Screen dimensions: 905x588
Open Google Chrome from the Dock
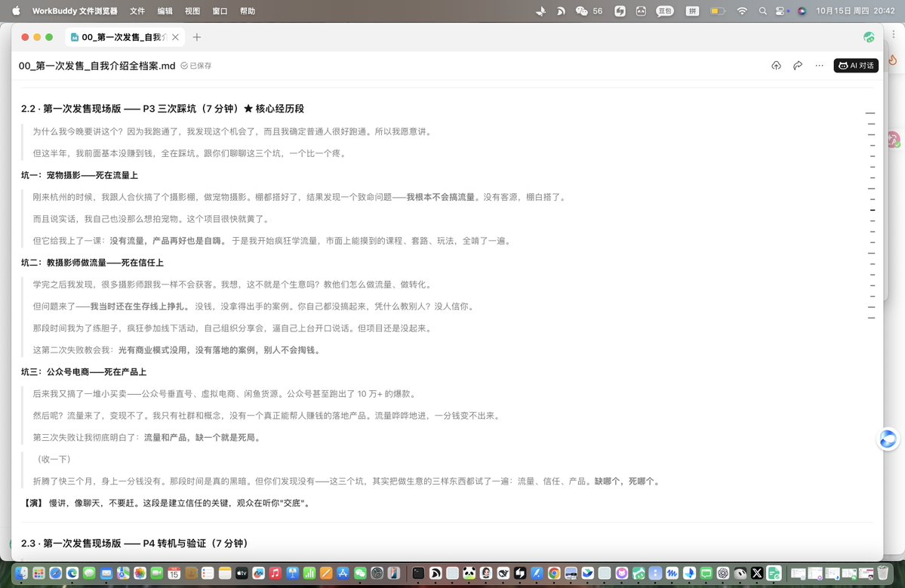click(554, 573)
